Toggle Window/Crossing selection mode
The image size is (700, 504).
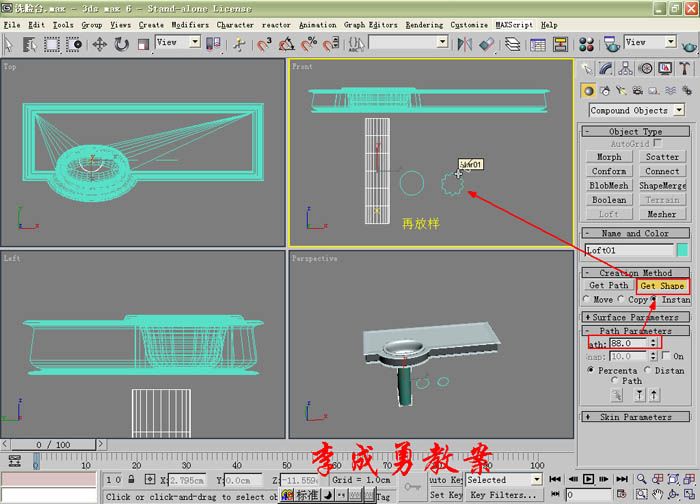click(74, 44)
